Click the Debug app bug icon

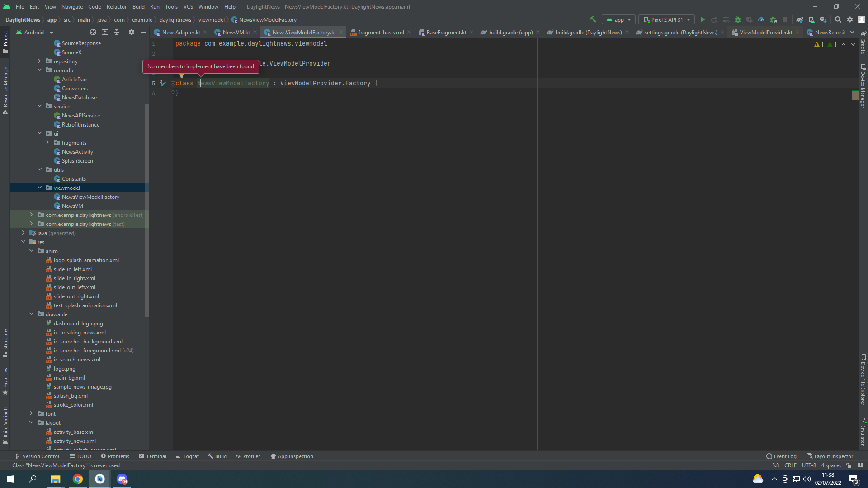[x=738, y=19]
